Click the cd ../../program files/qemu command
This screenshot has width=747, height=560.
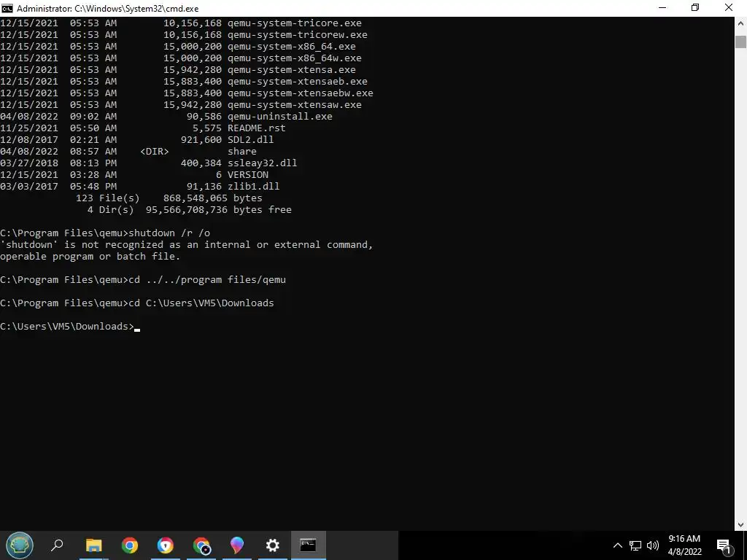coord(207,279)
